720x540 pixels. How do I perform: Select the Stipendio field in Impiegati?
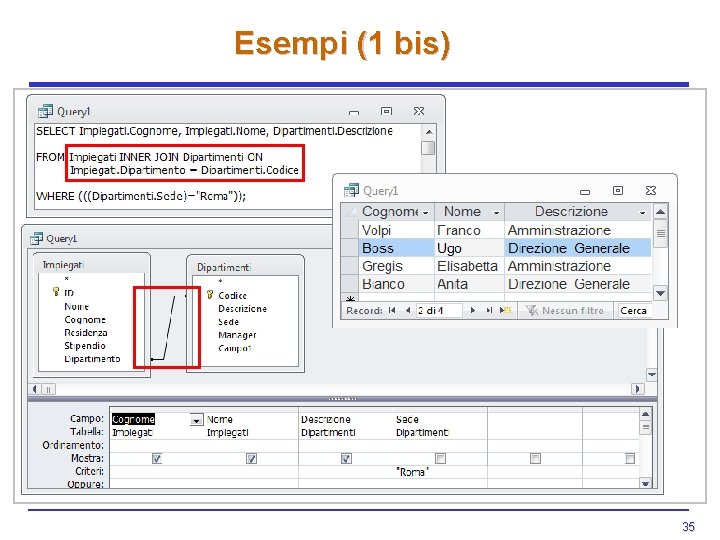tap(85, 345)
